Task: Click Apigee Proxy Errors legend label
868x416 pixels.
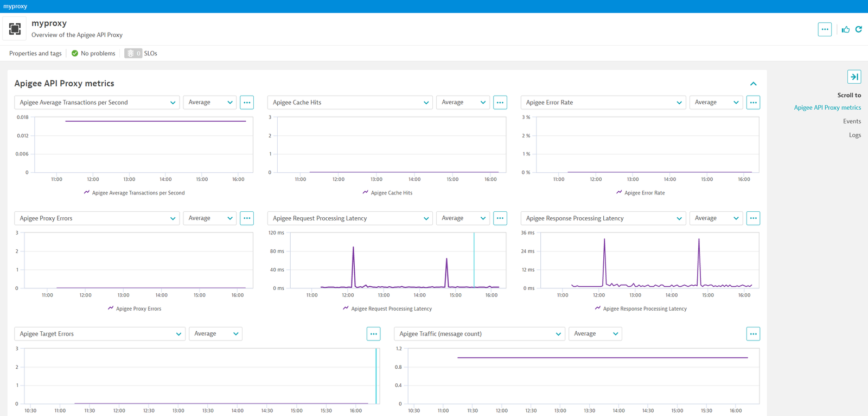Action: [x=138, y=308]
